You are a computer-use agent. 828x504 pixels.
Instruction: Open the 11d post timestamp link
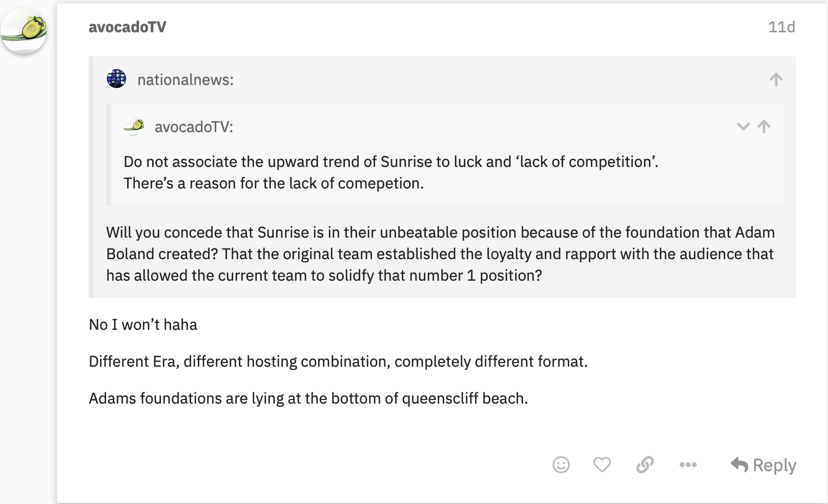pos(781,27)
